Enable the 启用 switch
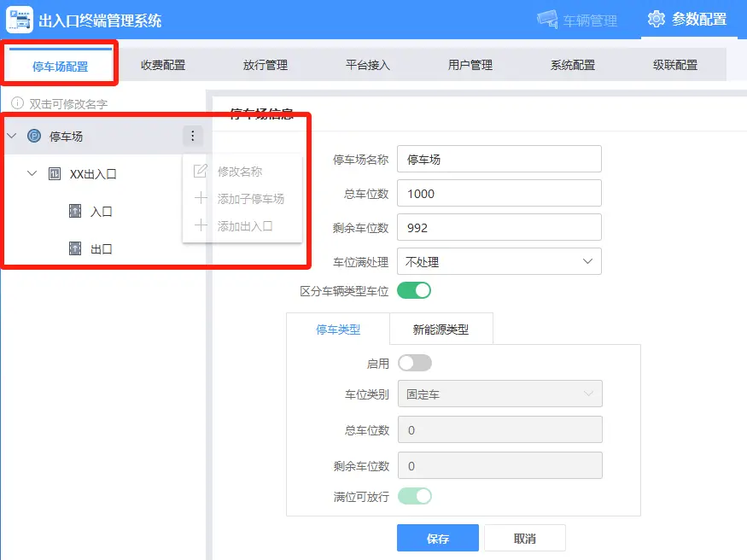747x560 pixels. (x=414, y=363)
